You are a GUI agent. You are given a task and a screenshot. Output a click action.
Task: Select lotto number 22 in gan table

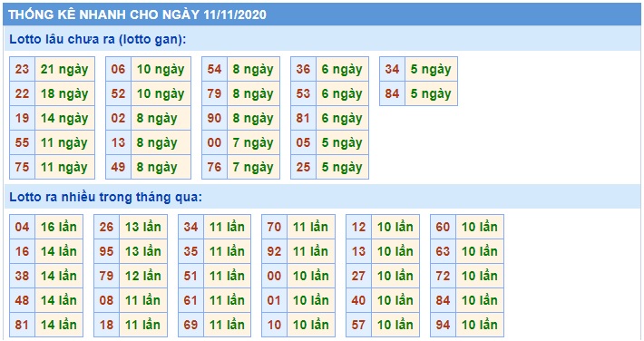[x=22, y=93]
